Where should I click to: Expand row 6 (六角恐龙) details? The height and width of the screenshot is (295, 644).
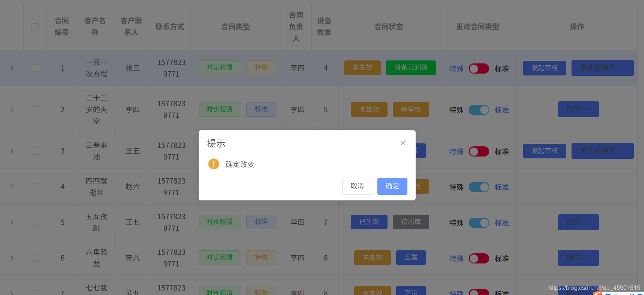[12, 258]
